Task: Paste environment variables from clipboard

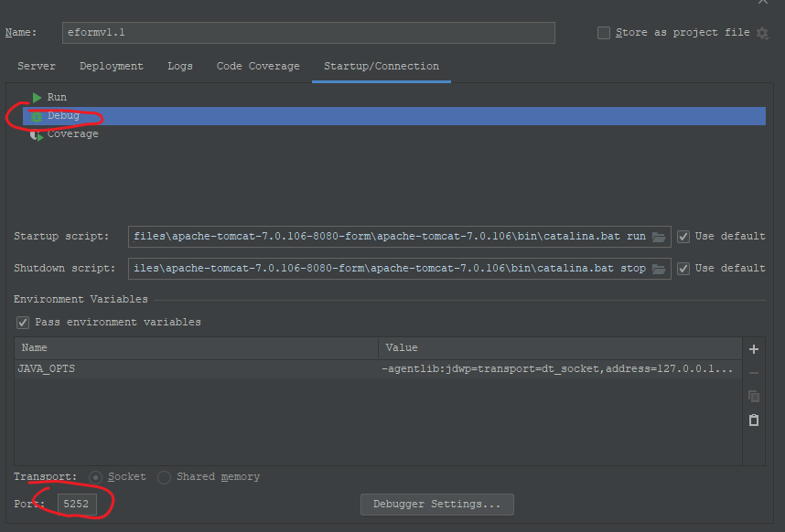Action: click(x=754, y=420)
